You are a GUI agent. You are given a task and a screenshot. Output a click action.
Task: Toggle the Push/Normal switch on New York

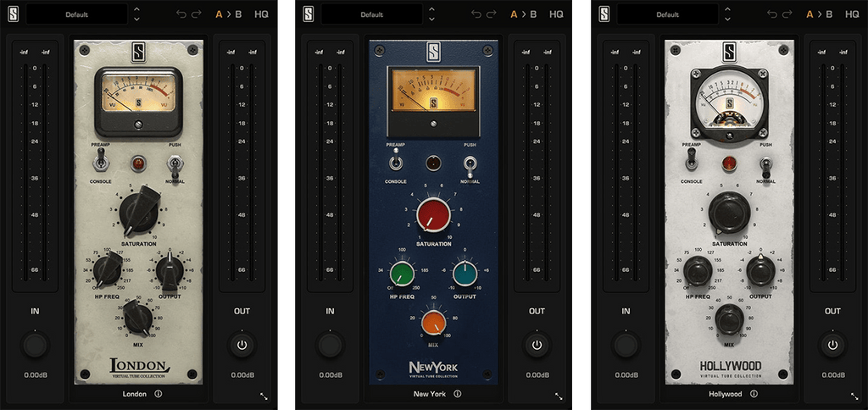[469, 164]
